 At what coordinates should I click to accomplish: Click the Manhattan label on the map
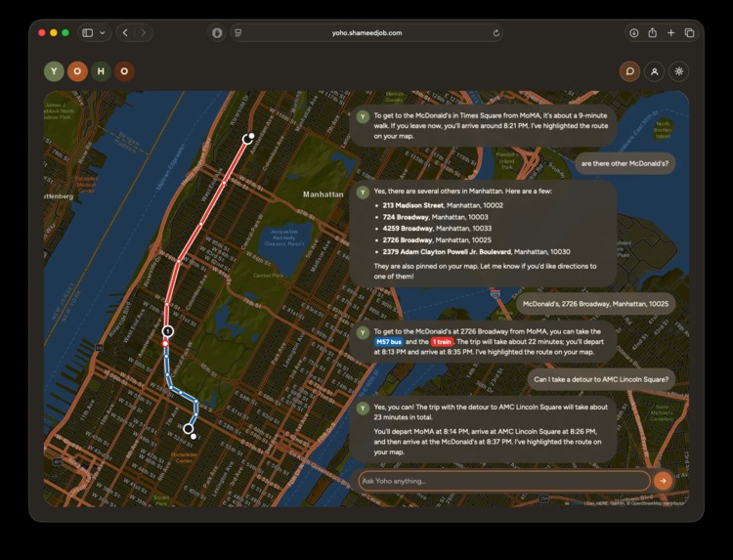tap(323, 194)
